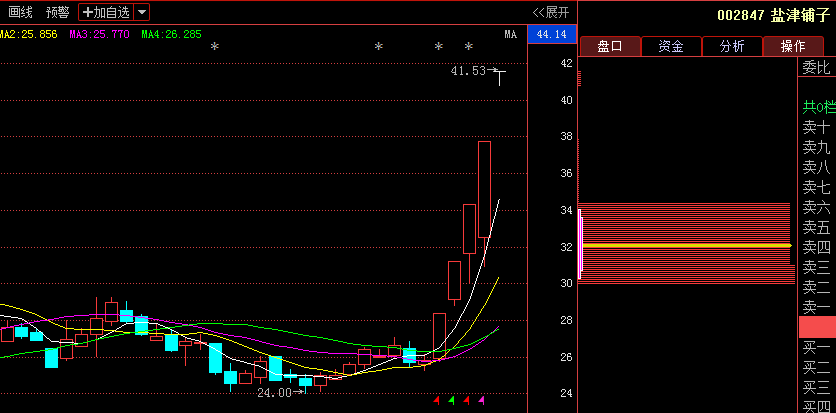Open the 预警 alert menu
This screenshot has width=836, height=413.
(x=58, y=12)
